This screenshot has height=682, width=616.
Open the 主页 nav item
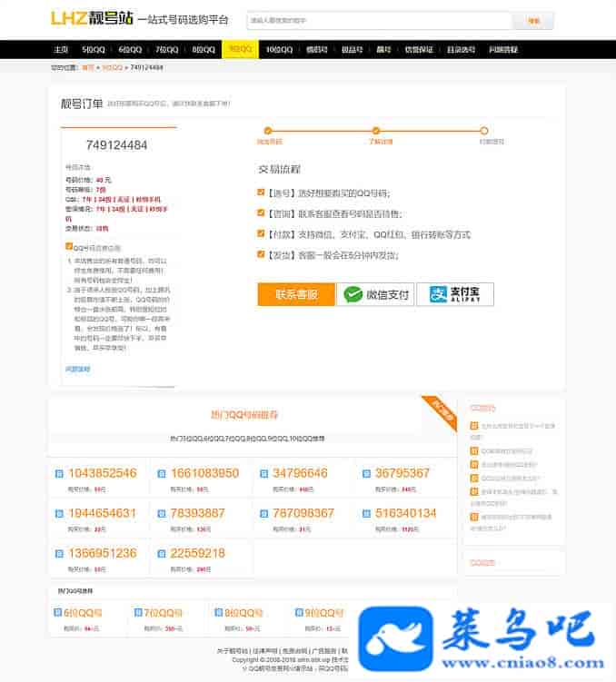(61, 50)
